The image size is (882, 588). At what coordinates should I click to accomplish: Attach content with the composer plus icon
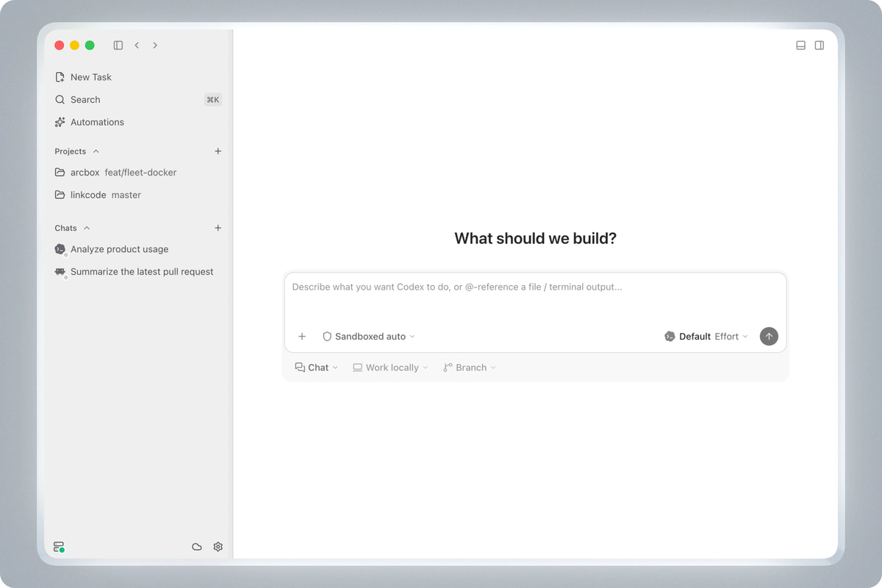[302, 337]
